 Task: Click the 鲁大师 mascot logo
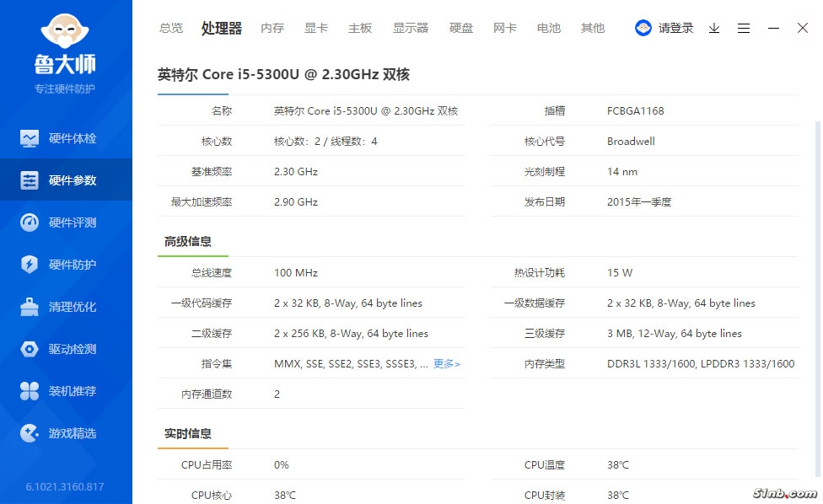click(x=65, y=31)
